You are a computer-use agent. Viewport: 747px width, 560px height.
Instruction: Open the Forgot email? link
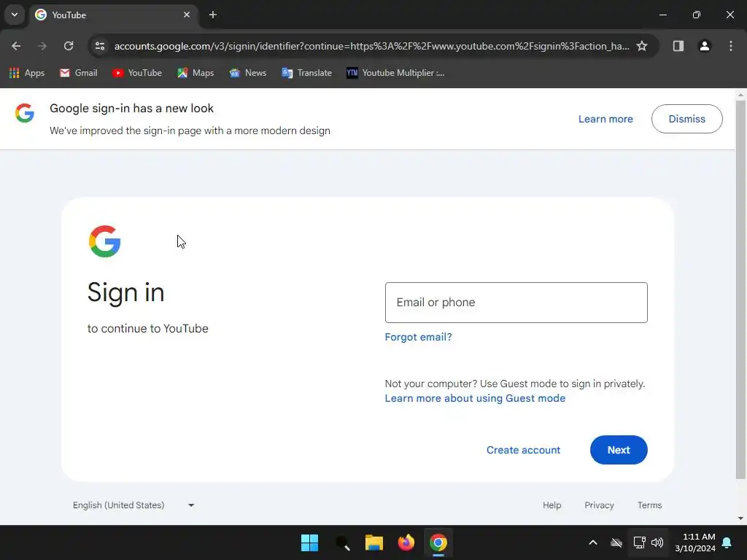418,337
